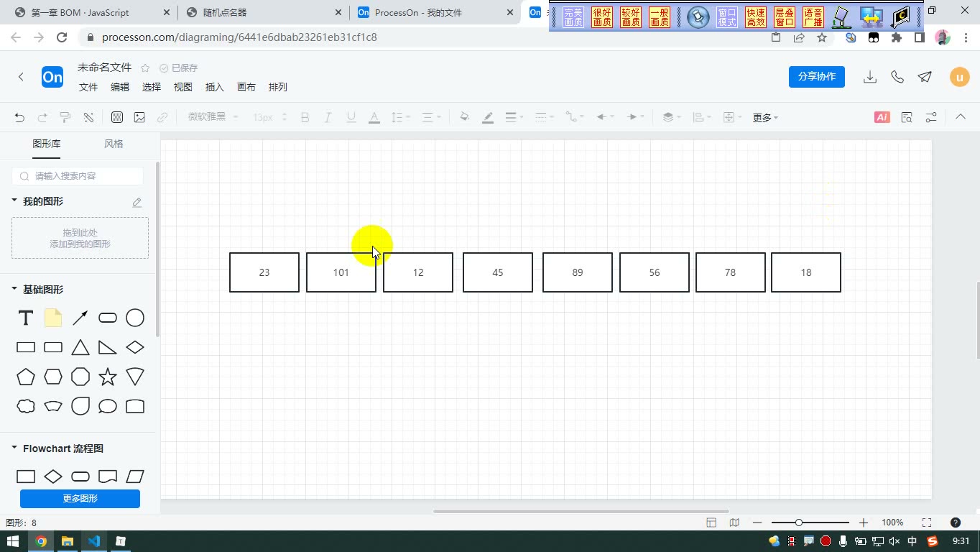Open the 排列 menu

point(277,87)
